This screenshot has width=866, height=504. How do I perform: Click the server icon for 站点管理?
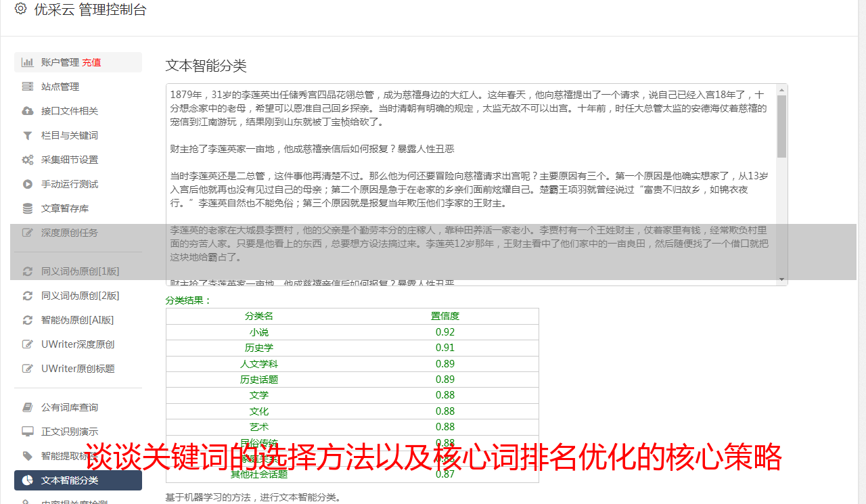(x=28, y=87)
